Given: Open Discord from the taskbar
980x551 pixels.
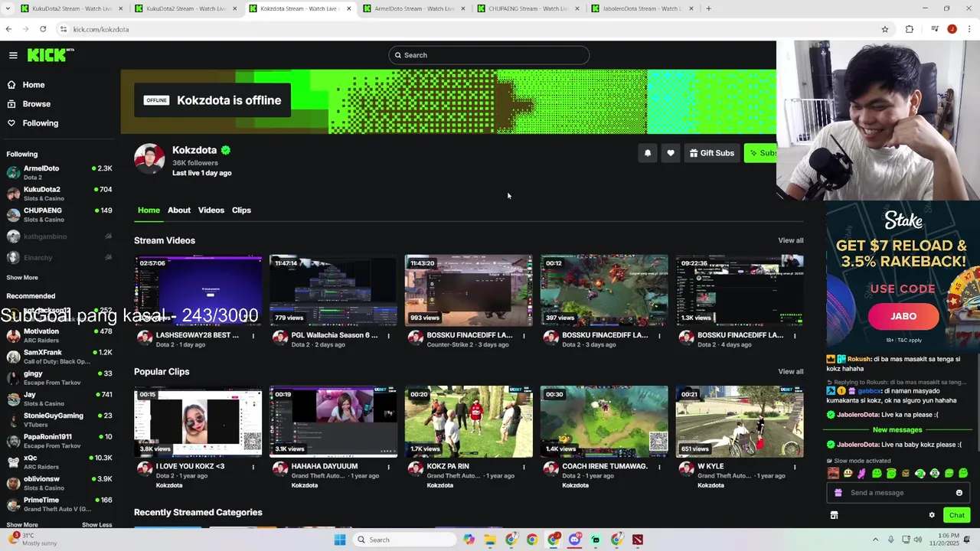Looking at the screenshot, I should (575, 540).
